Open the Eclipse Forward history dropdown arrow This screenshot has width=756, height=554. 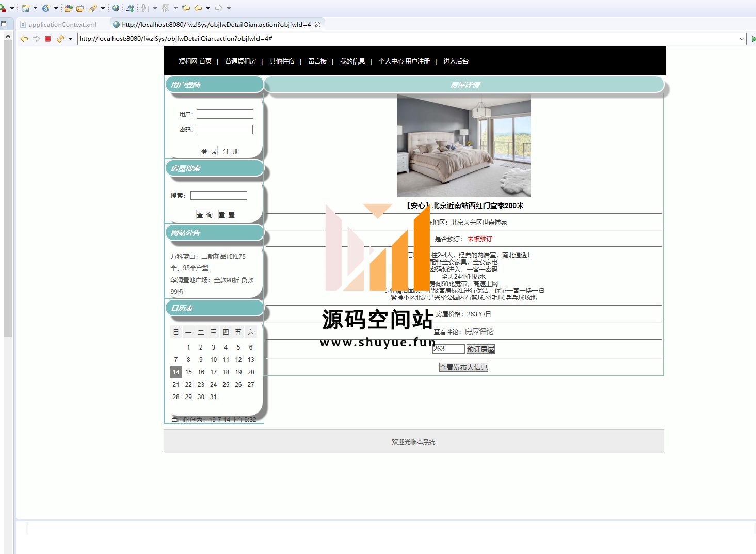click(x=229, y=8)
